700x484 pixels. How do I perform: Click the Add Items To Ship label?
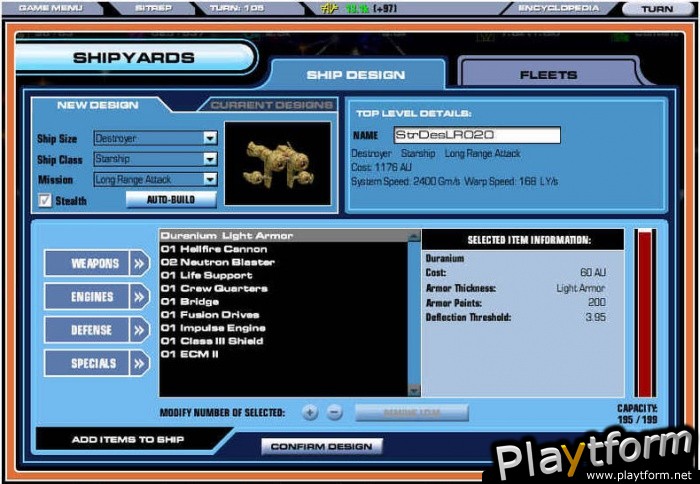(x=128, y=439)
